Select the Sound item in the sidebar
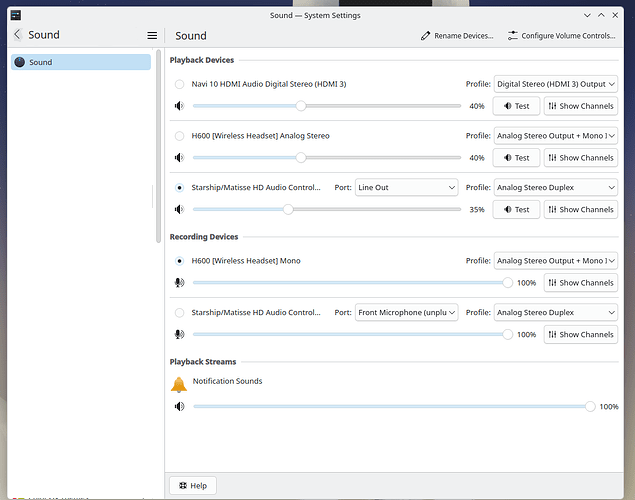The height and width of the screenshot is (500, 635). tap(80, 62)
